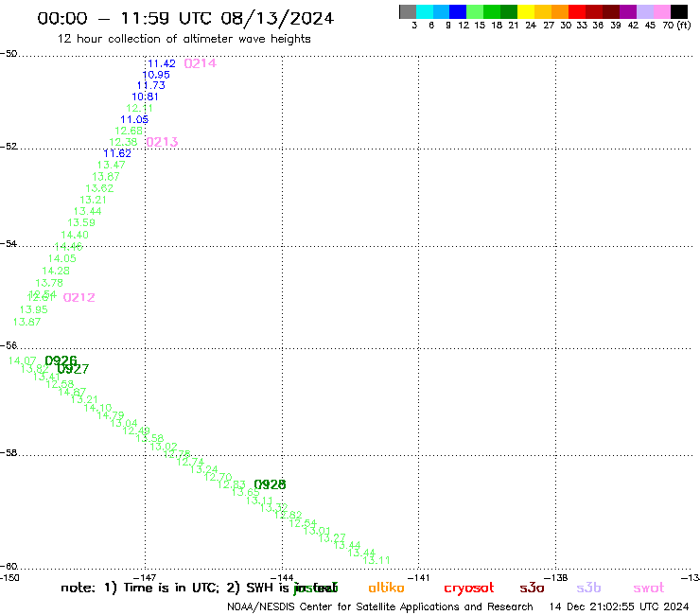The image size is (700, 615).
Task: Select the reading 13.95
Action: click(33, 309)
